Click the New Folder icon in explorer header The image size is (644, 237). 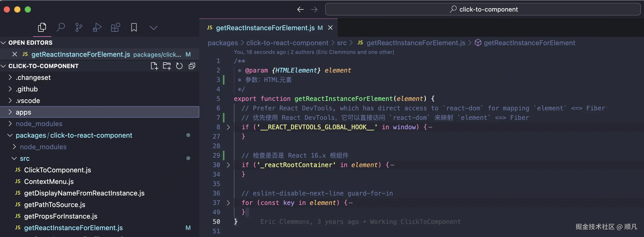coord(167,66)
